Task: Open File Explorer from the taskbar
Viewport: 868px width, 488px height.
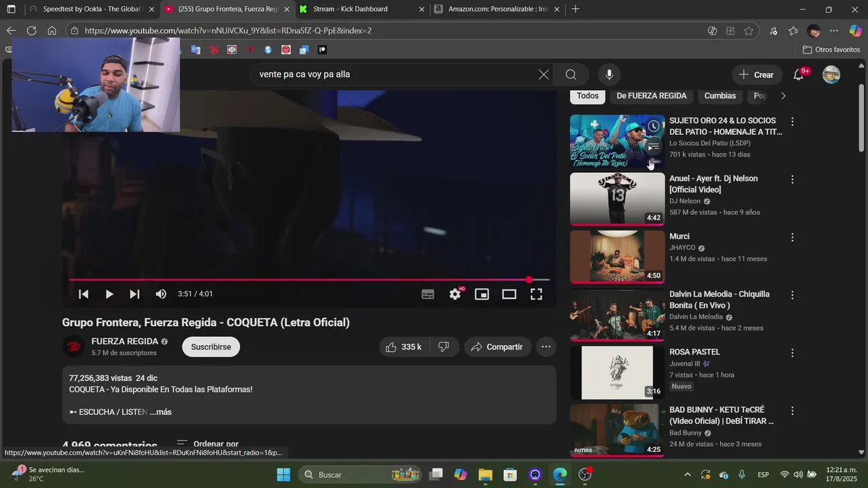Action: (x=485, y=474)
